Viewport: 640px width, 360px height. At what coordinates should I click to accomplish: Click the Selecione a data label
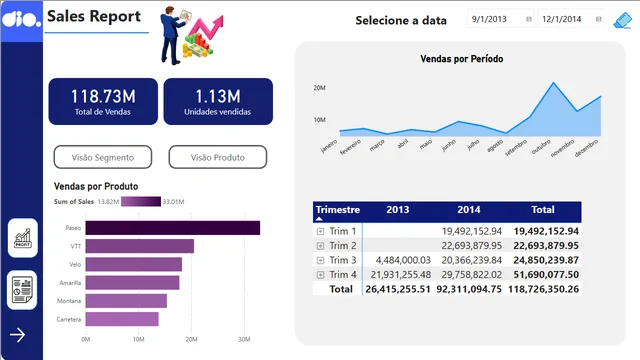401,20
